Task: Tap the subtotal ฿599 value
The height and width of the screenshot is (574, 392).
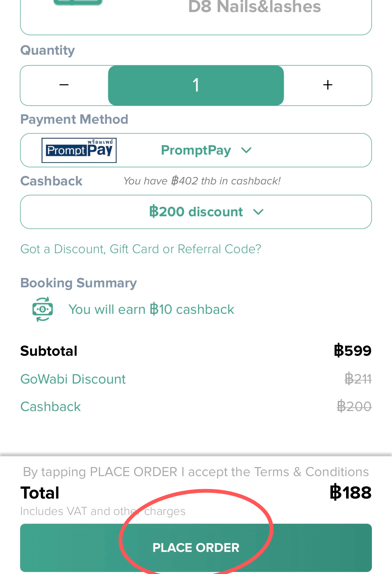Action: [352, 351]
